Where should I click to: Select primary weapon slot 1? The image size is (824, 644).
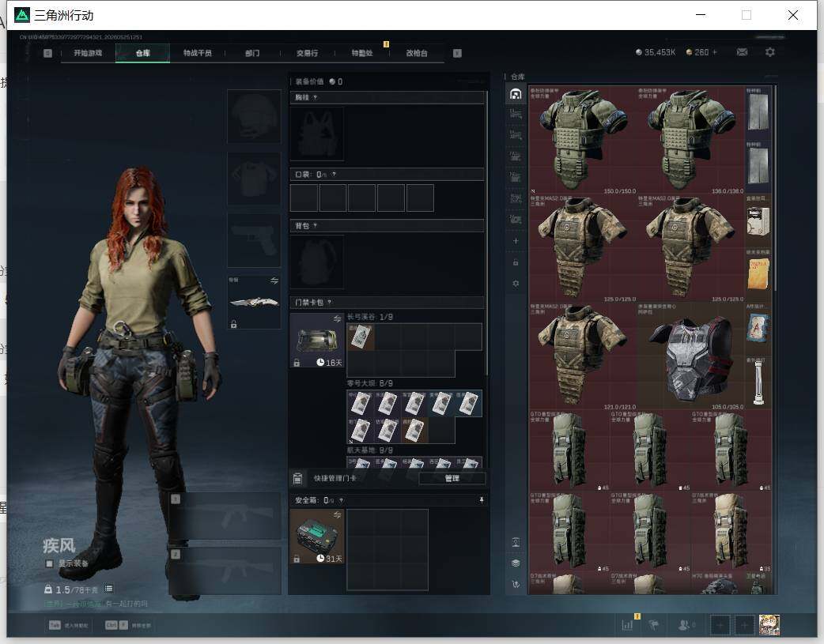tap(226, 516)
